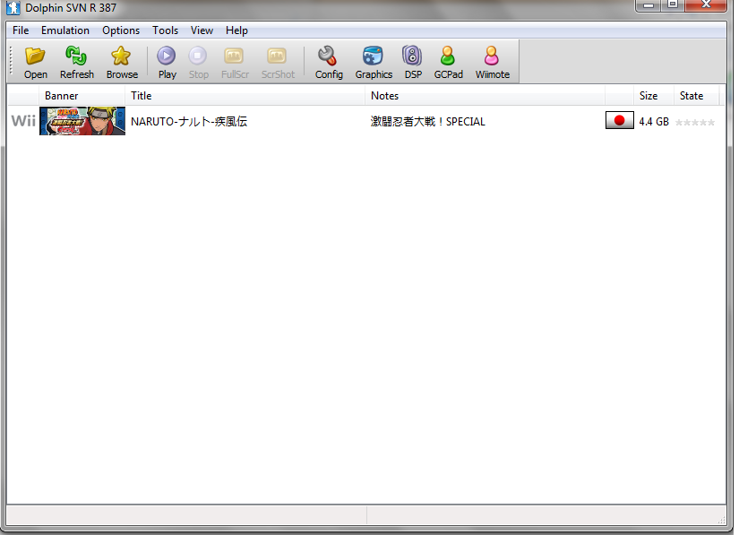Open the Emulation menu

click(x=65, y=30)
